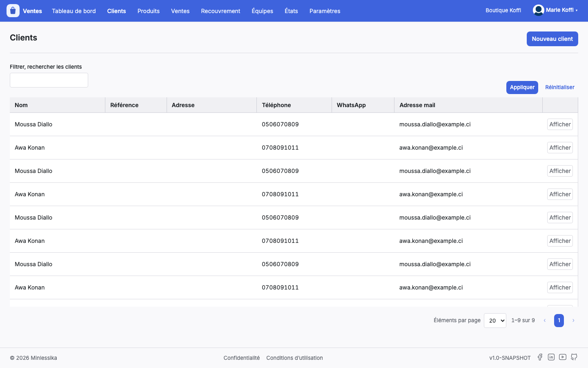Apply the filter with Appliquer
Image resolution: width=588 pixels, height=368 pixels.
[522, 88]
